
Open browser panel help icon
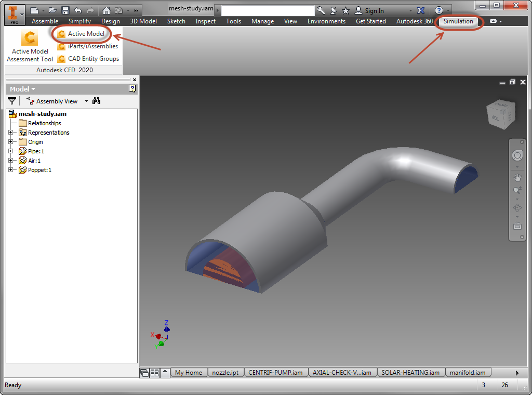click(x=132, y=88)
